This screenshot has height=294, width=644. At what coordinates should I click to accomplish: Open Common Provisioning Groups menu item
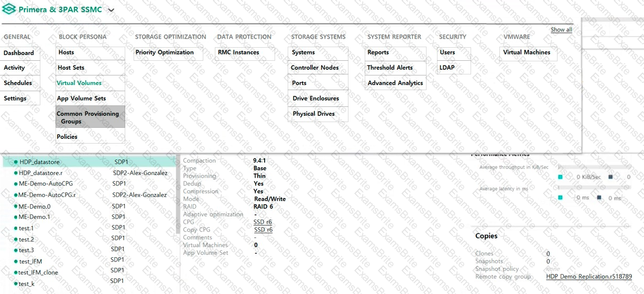(90, 117)
